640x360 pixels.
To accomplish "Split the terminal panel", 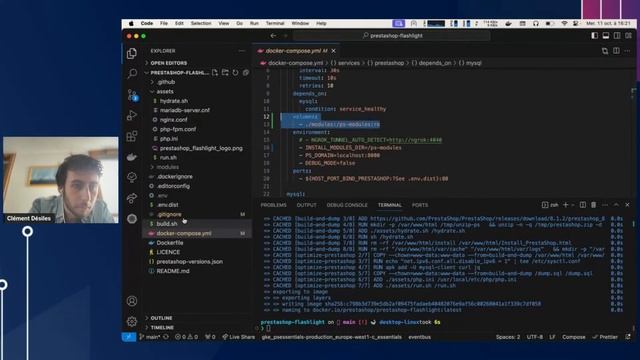I will tap(583, 205).
